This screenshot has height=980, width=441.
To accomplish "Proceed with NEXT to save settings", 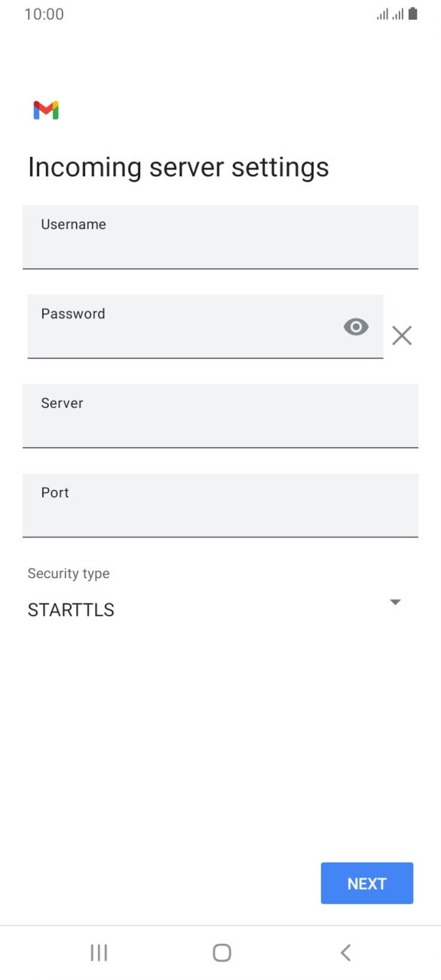I will [367, 883].
